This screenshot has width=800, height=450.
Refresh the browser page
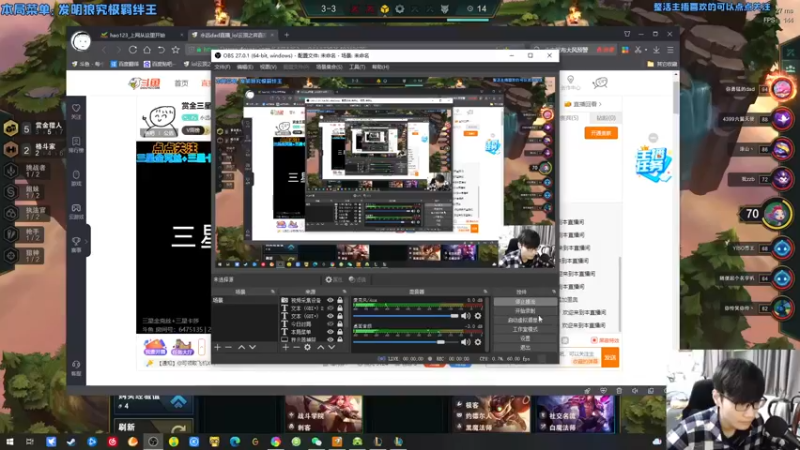[133, 50]
